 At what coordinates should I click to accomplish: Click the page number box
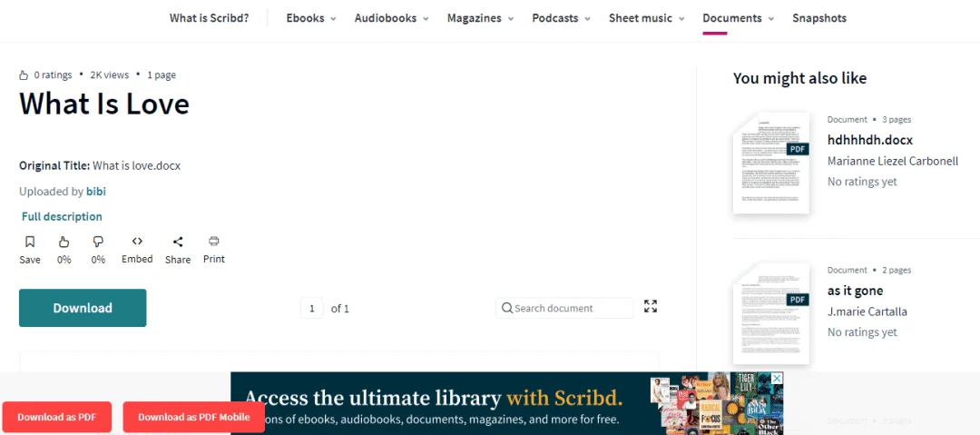pos(312,308)
